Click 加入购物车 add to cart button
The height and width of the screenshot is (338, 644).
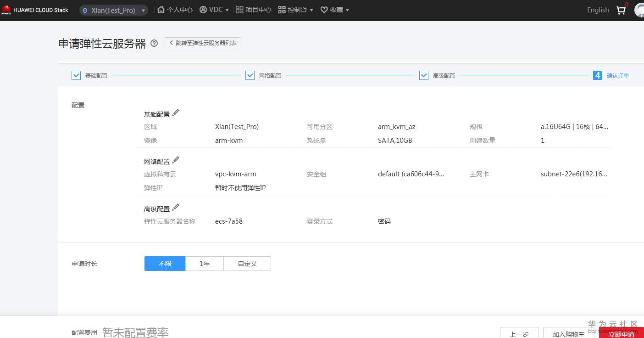[569, 333]
